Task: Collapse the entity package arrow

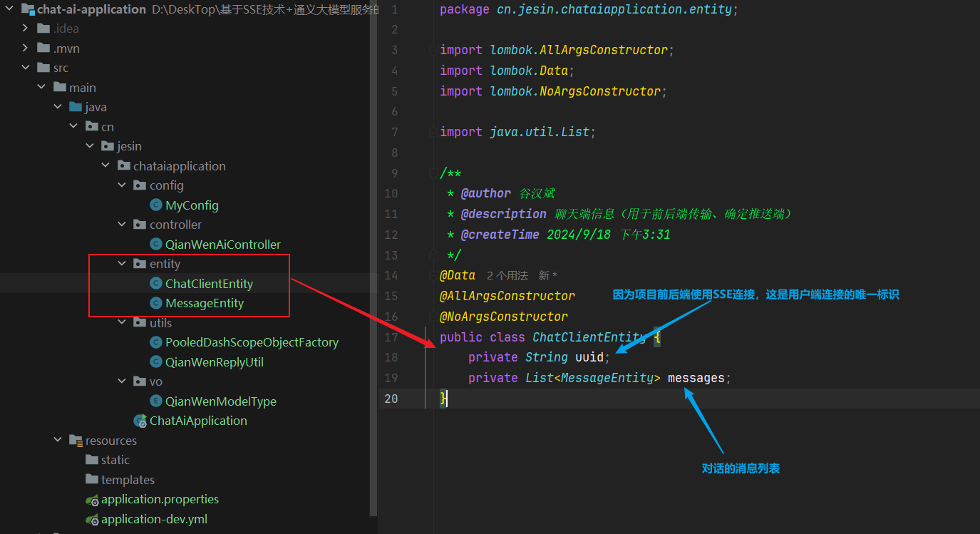Action: pos(122,264)
